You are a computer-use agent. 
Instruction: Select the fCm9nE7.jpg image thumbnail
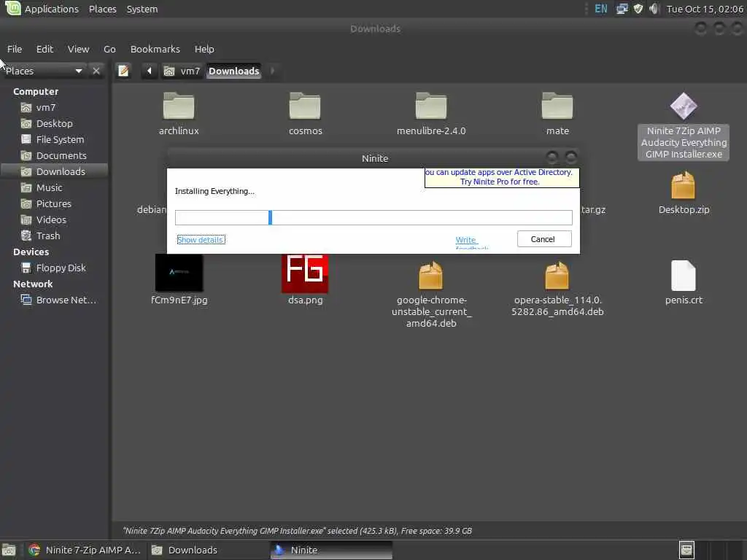click(179, 273)
